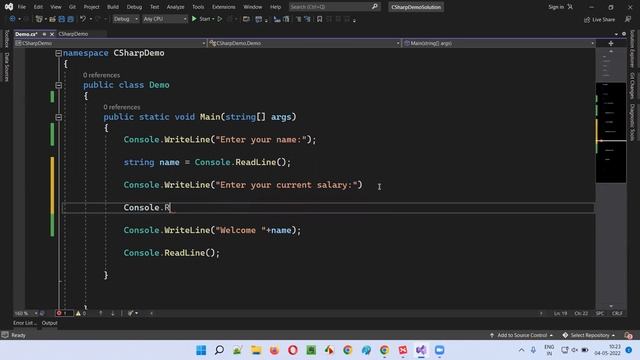Go to next issue arrow
The width and height of the screenshot is (640, 360).
[113, 313]
